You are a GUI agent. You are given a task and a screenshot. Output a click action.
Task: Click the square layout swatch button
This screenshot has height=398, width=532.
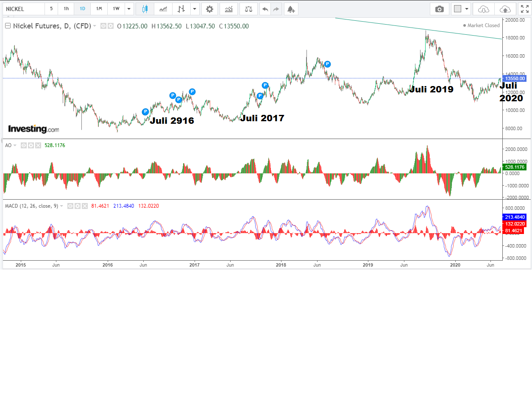[x=457, y=9]
